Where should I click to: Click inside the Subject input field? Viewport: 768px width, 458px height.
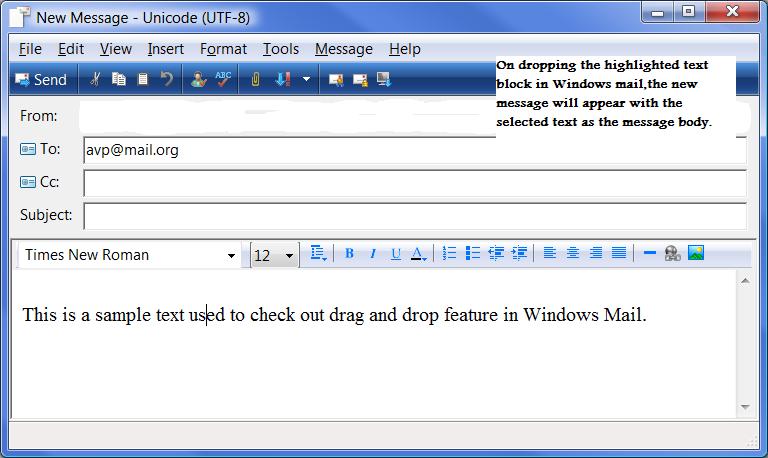pos(415,216)
